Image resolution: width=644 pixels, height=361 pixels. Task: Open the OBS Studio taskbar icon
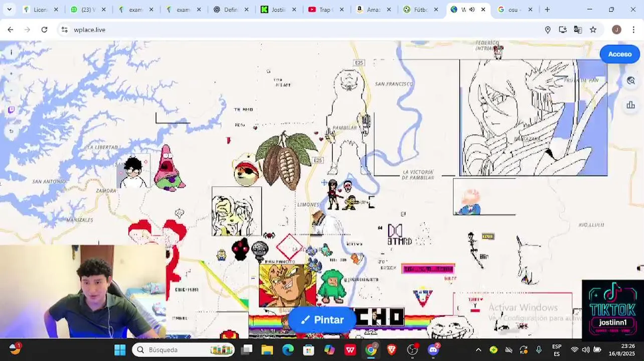[412, 349]
